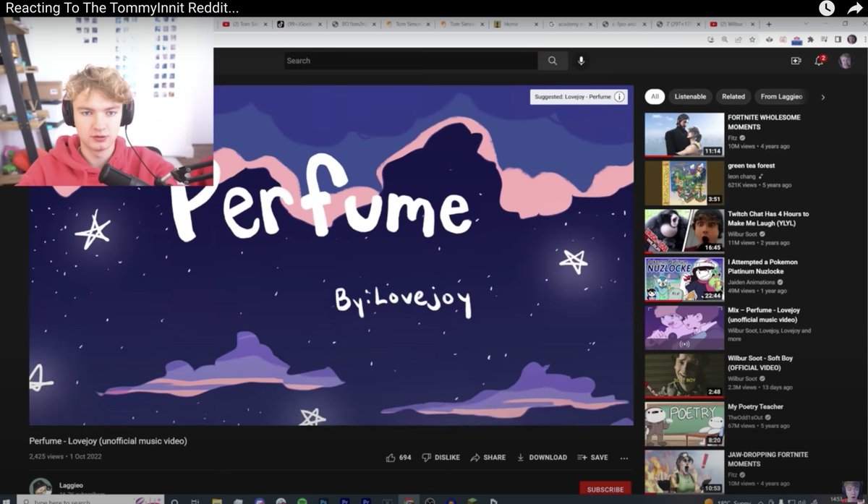Click the leon chang channel name
868x504 pixels.
(x=741, y=176)
